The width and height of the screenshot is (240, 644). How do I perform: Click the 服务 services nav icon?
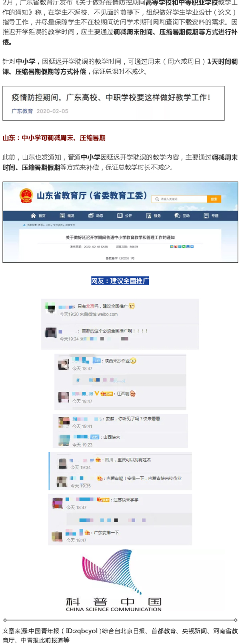(x=149, y=215)
